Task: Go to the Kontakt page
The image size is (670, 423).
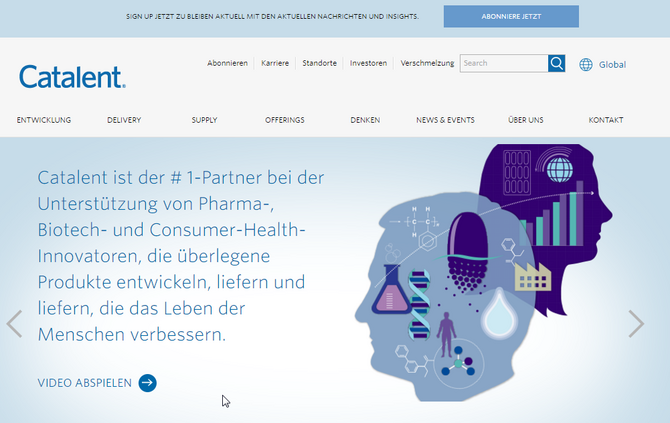Action: point(606,120)
